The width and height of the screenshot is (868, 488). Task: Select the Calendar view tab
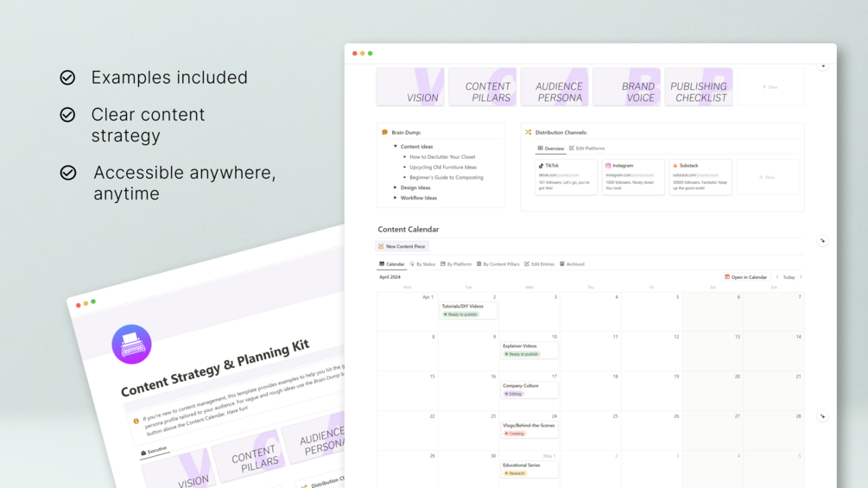click(x=392, y=264)
